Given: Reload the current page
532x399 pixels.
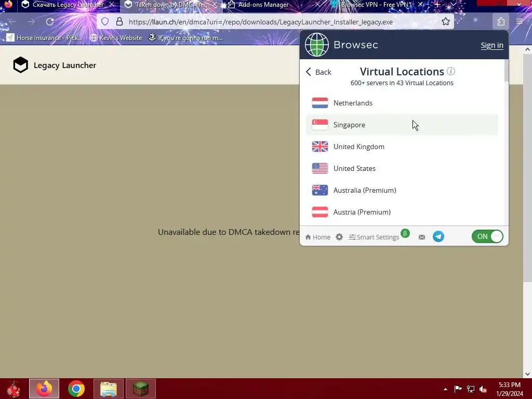Looking at the screenshot, I should (50, 22).
